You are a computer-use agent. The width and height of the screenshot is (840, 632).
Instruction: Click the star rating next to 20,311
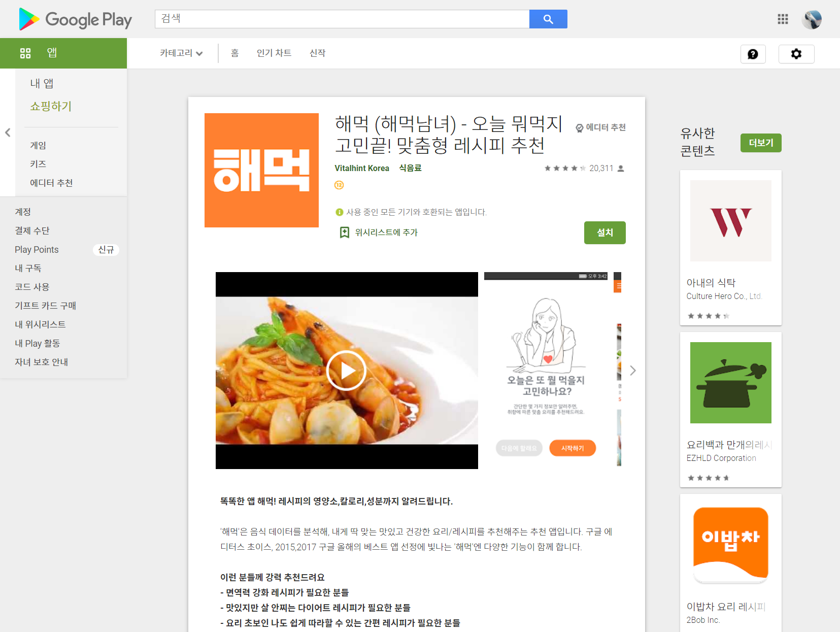(565, 169)
